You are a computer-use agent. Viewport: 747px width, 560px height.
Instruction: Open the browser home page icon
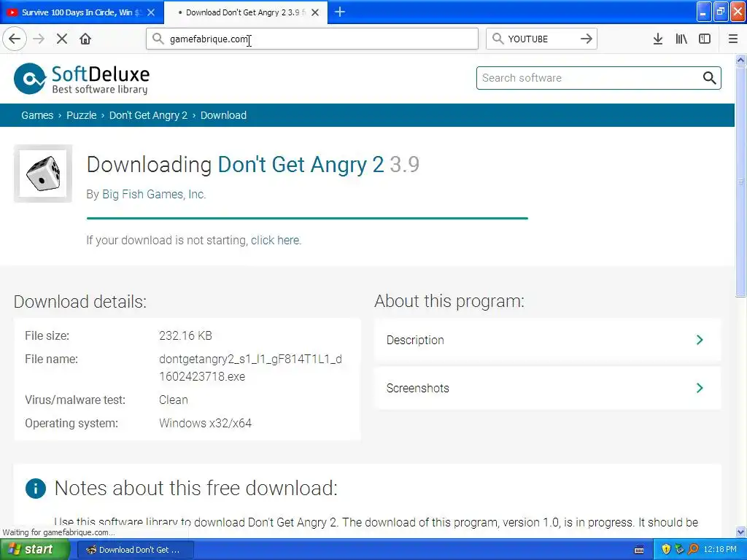tap(85, 39)
